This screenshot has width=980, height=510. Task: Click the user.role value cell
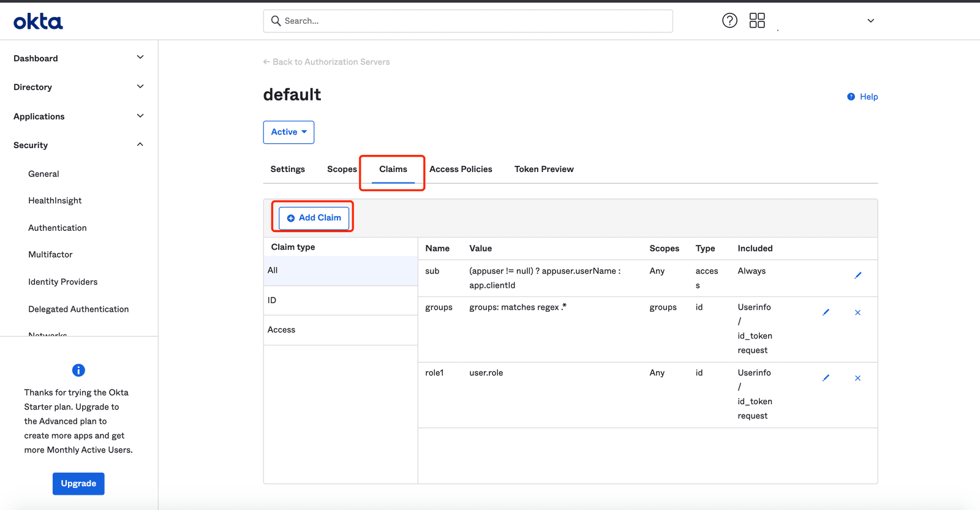pos(486,373)
